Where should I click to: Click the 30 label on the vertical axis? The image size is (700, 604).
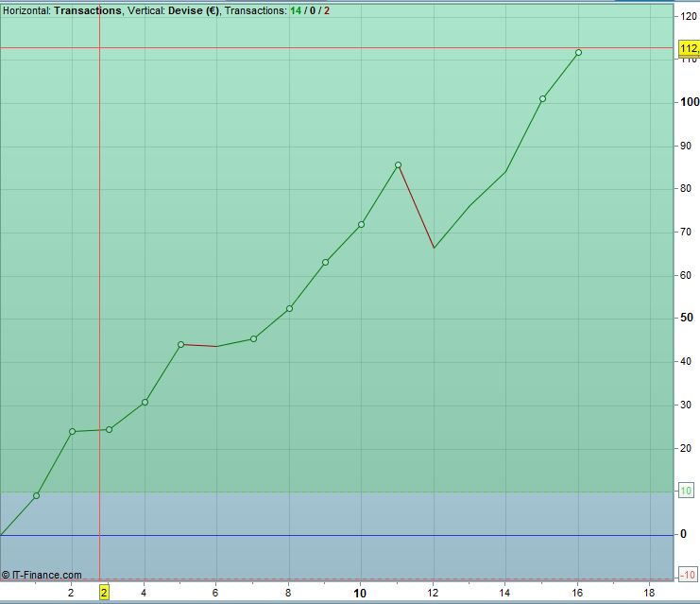point(686,405)
